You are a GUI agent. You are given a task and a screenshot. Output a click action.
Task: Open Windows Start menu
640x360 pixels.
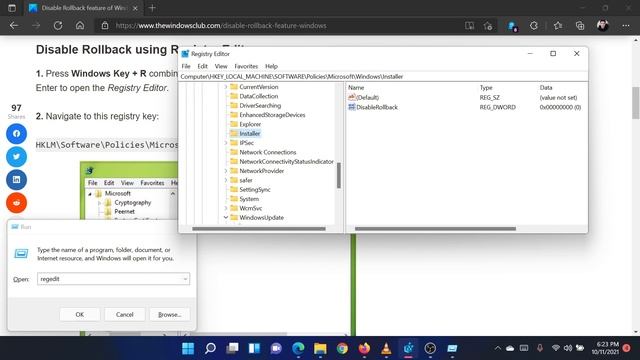(x=188, y=348)
